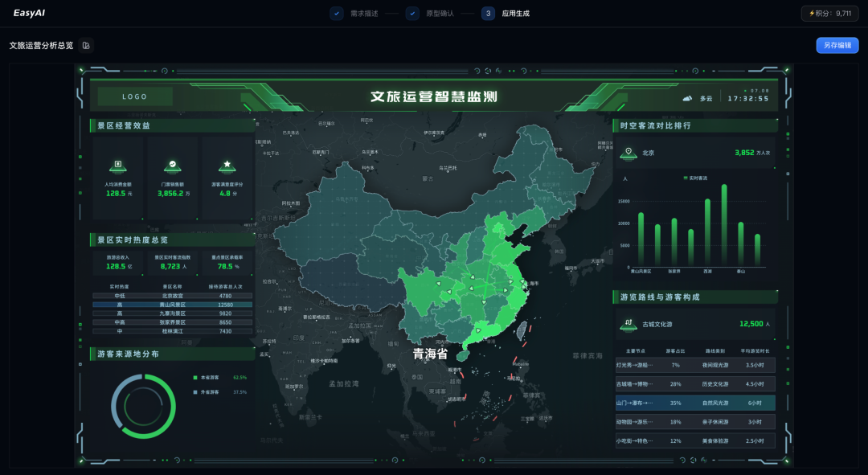Click the 8,723 人 real-time visitor index

tap(174, 266)
